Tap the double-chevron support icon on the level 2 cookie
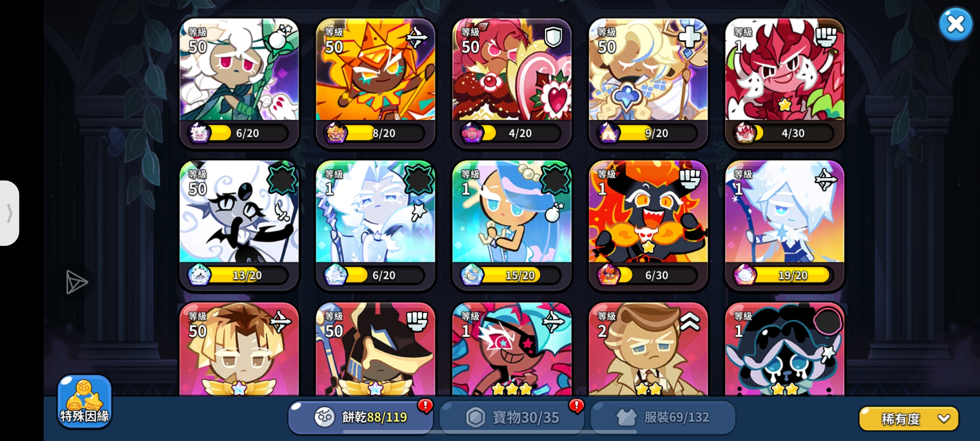The width and height of the screenshot is (980, 441). pos(690,322)
